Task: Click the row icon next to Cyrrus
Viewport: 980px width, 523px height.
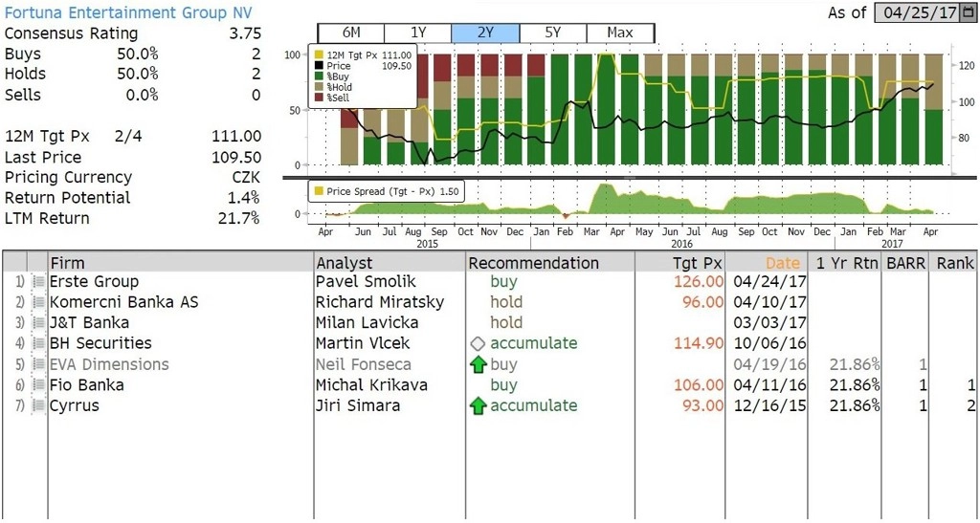Action: pyautogui.click(x=38, y=405)
